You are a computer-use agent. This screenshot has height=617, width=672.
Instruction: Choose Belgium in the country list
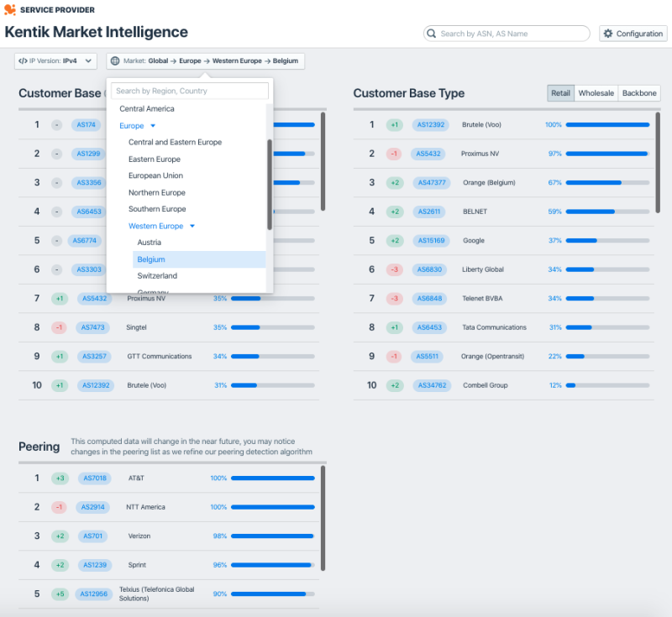click(199, 259)
